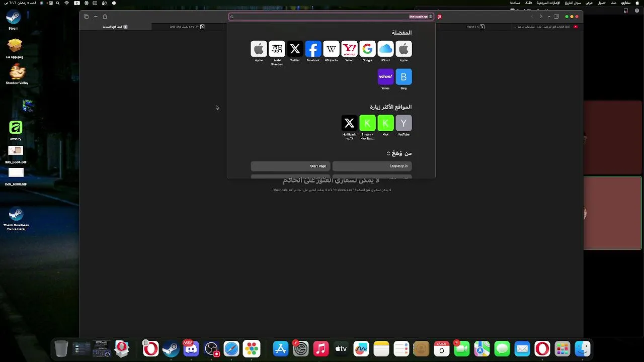Open Notes from the Dock
The height and width of the screenshot is (362, 644).
pos(381,348)
